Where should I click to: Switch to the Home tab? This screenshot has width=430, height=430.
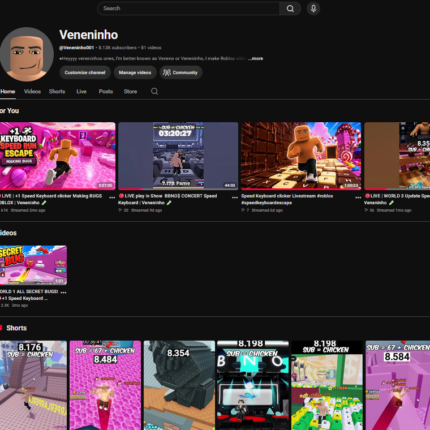(x=8, y=91)
